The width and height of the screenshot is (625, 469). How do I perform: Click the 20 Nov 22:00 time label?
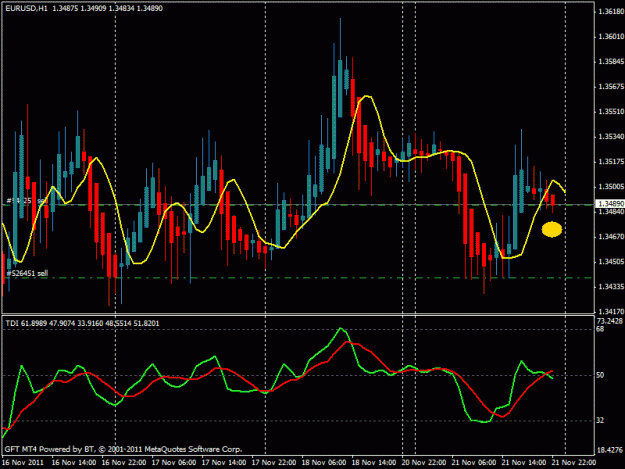coord(424,462)
